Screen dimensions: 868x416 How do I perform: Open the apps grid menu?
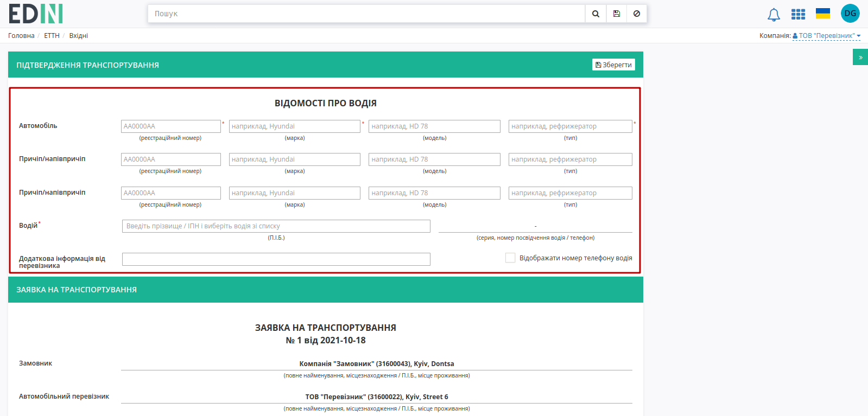click(798, 14)
